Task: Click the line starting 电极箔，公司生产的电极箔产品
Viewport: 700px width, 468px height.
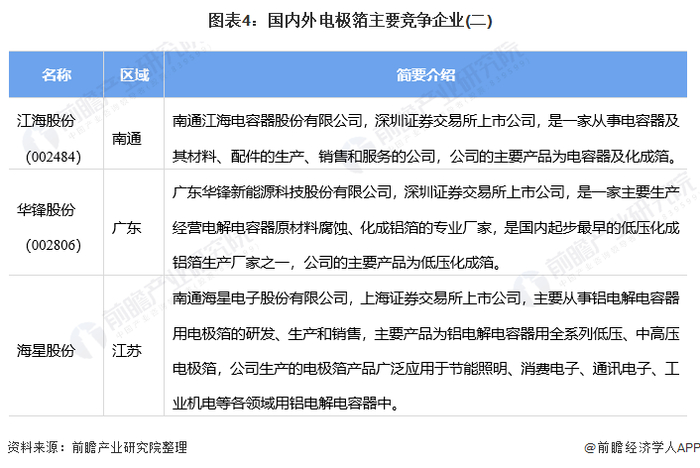Action: click(425, 369)
